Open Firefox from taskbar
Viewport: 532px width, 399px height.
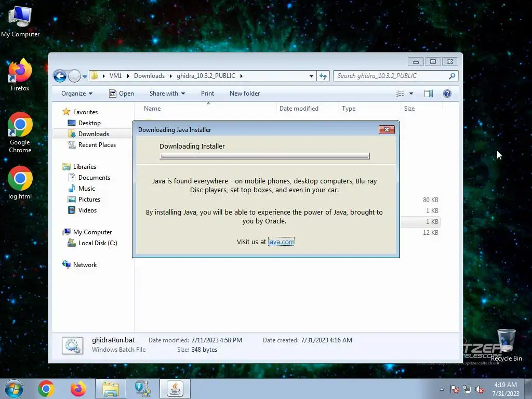pos(78,389)
